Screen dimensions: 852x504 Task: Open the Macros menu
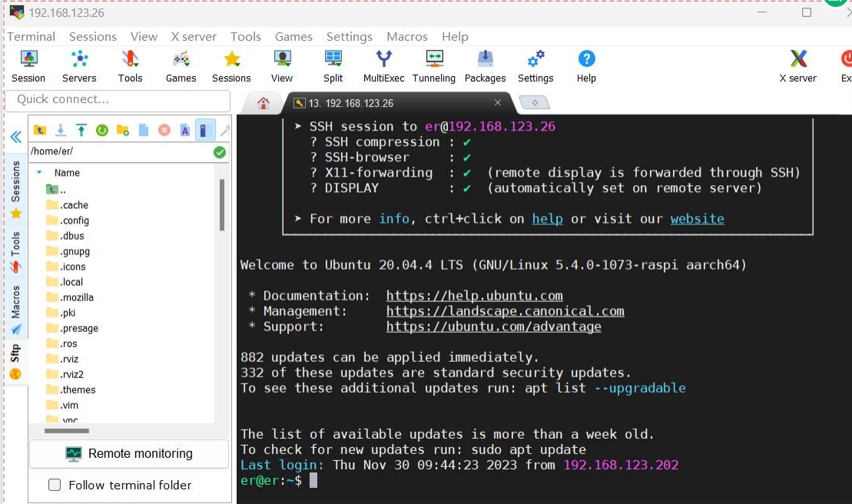[x=407, y=36]
